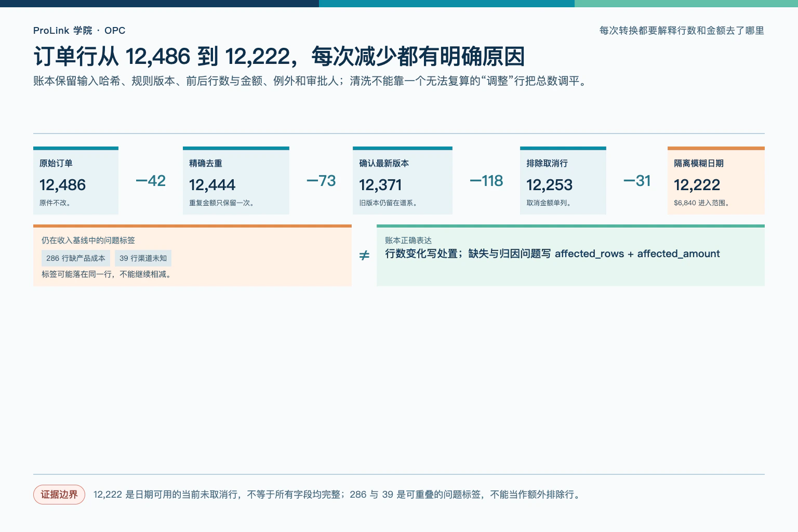
Task: Click the note 原件不改。
Action: tap(55, 203)
